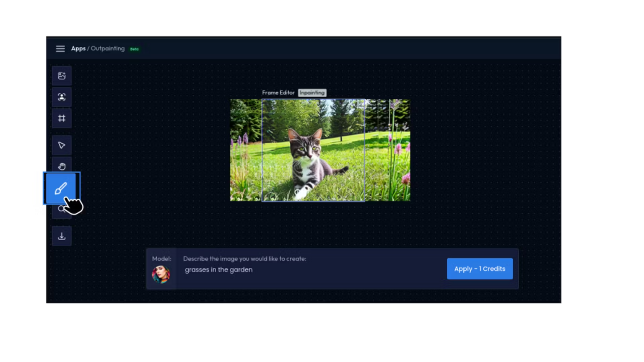Screen dimensions: 644x362
Task: Select the face detection frame tool
Action: [x=62, y=97]
